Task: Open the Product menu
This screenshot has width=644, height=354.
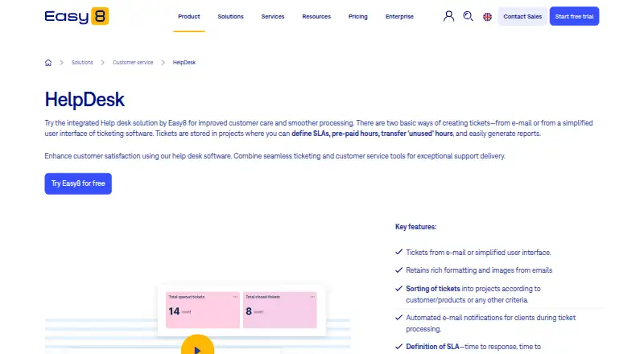Action: tap(189, 16)
